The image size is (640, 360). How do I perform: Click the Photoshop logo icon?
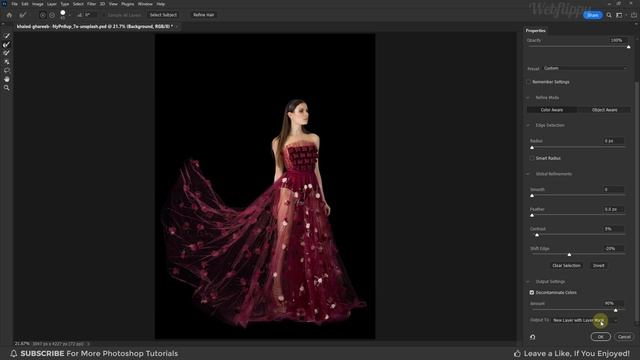pos(4,4)
